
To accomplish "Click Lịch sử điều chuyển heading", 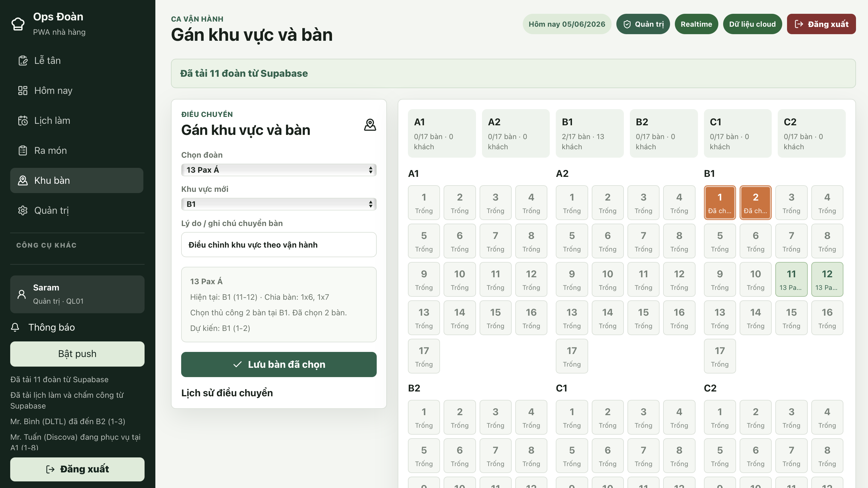I will tap(227, 393).
